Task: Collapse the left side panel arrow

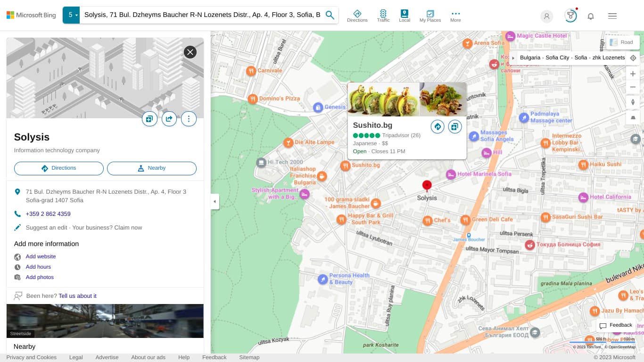Action: click(215, 201)
